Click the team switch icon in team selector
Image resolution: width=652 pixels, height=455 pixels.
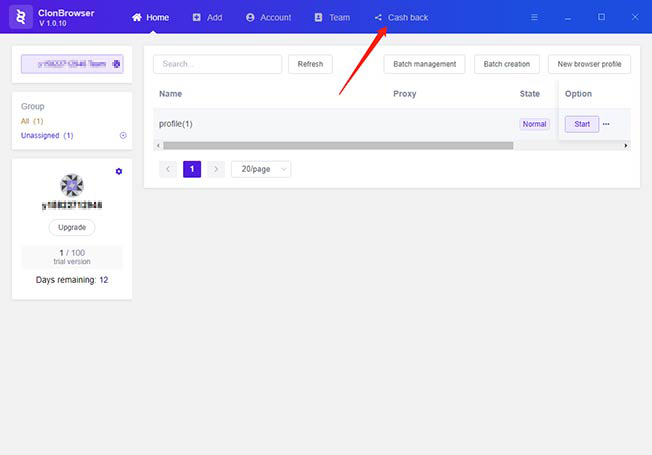click(116, 64)
